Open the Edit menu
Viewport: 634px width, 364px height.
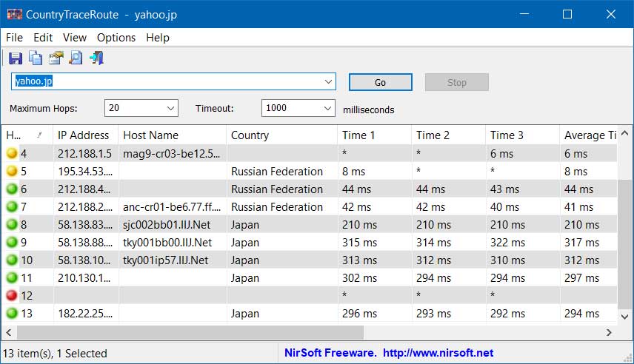coord(43,38)
